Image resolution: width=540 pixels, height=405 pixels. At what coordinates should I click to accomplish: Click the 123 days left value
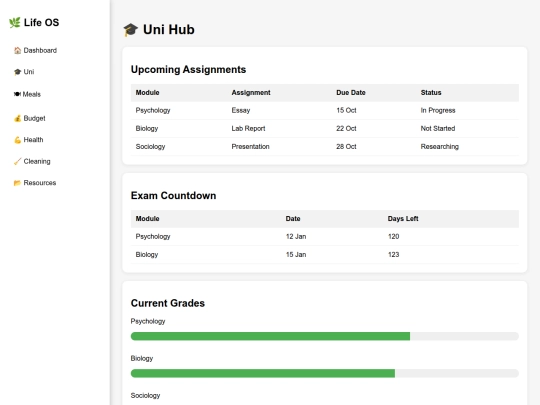pos(393,255)
